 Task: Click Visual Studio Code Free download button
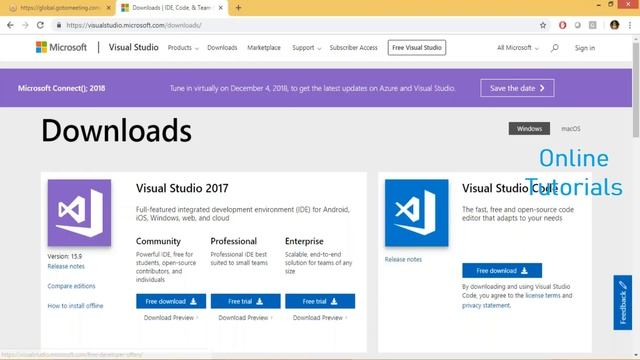pyautogui.click(x=502, y=271)
